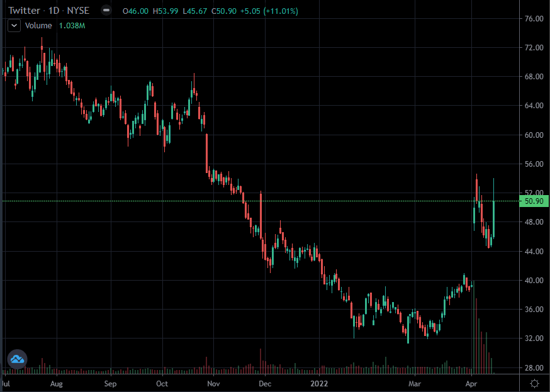The image size is (550, 392).
Task: Select the Twitter · 1D · NYSE symbol title
Action: point(48,11)
